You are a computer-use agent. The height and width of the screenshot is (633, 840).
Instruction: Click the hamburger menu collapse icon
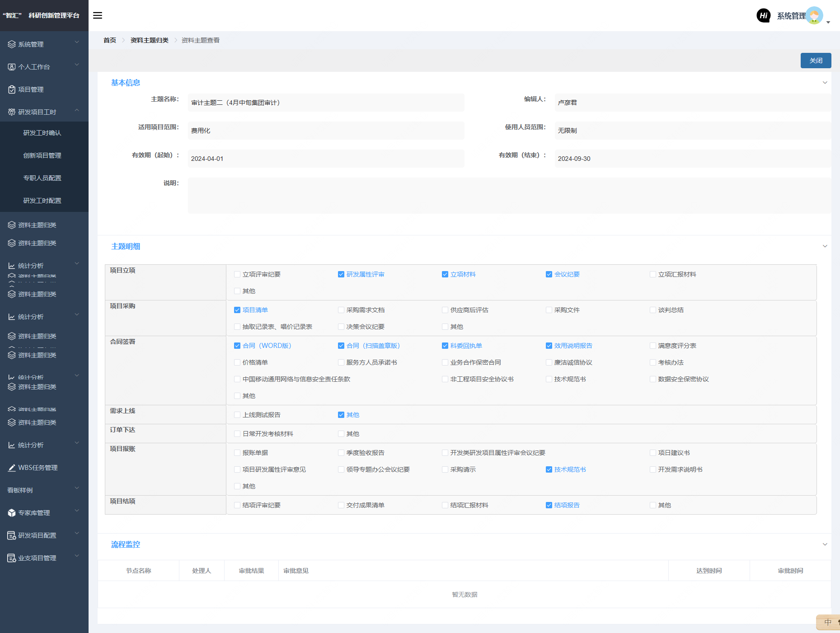pos(98,15)
